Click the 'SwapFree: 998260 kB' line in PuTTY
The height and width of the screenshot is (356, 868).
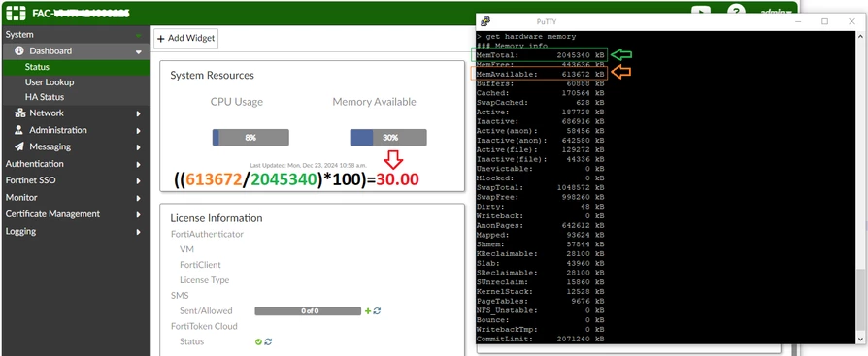[540, 197]
